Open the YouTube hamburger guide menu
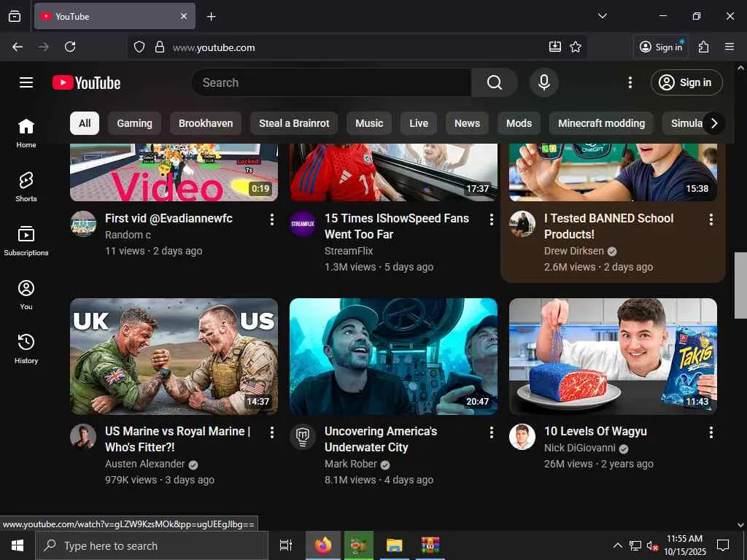 tap(26, 82)
